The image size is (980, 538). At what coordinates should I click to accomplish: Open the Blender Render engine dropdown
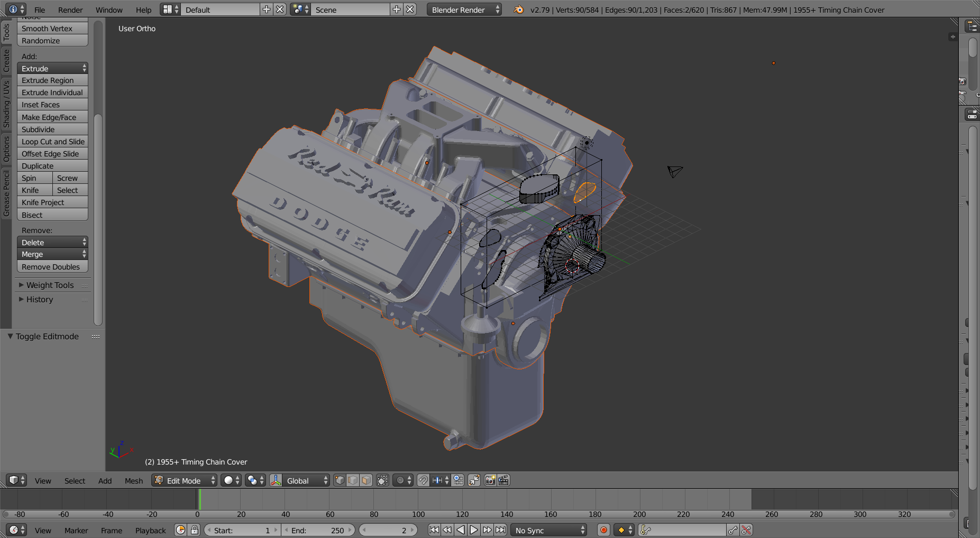(x=464, y=10)
